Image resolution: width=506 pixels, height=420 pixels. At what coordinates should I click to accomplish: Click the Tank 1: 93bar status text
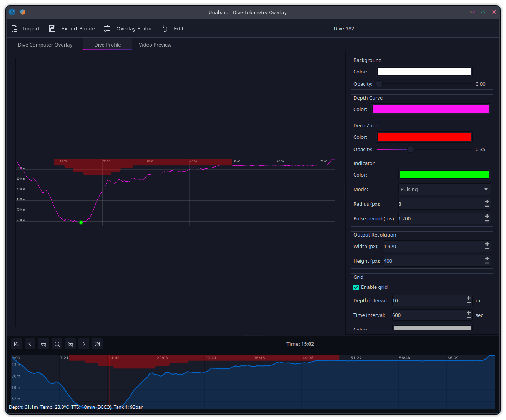pos(128,407)
